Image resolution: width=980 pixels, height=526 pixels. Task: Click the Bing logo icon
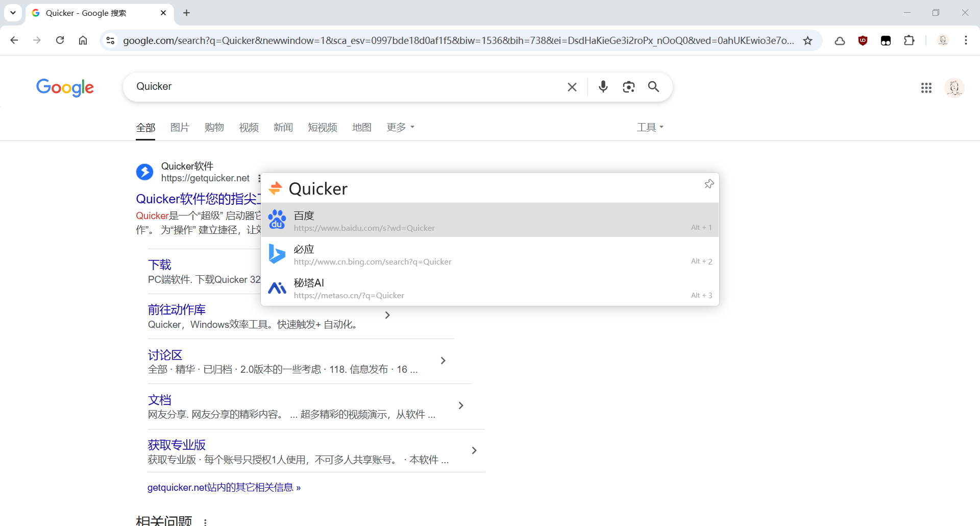(277, 254)
